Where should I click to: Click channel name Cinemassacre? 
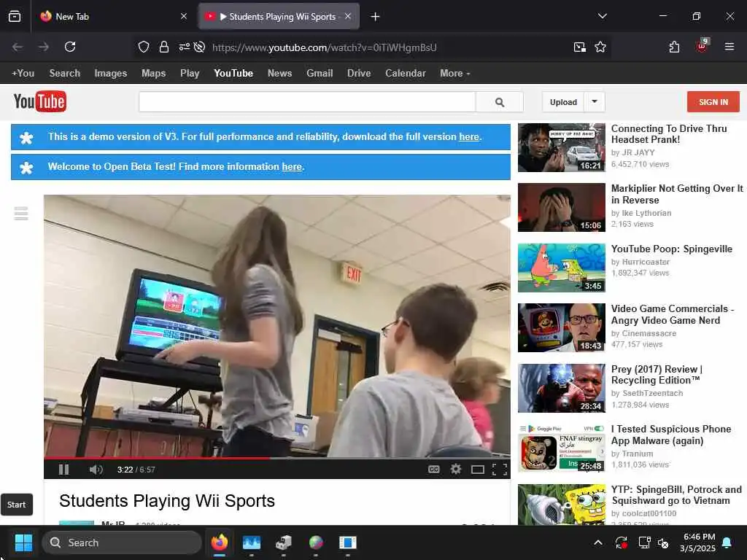pos(649,333)
